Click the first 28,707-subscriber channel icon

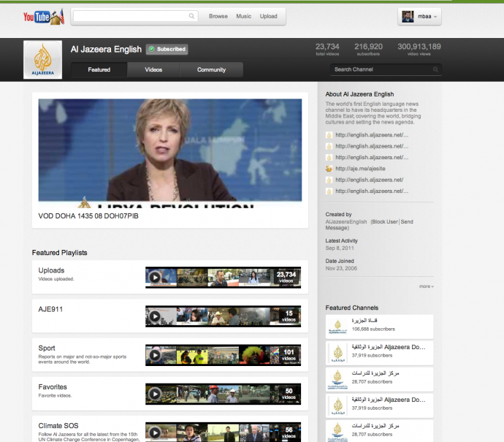pyautogui.click(x=337, y=379)
